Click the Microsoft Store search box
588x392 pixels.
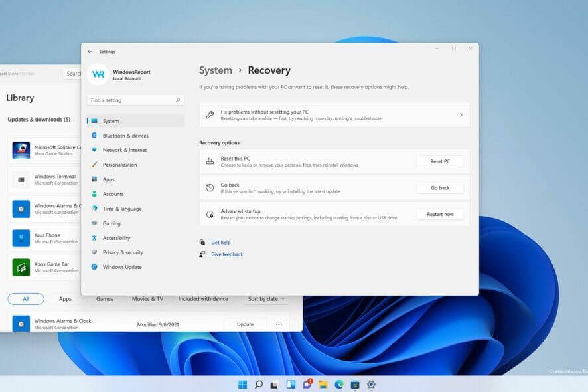click(x=72, y=74)
